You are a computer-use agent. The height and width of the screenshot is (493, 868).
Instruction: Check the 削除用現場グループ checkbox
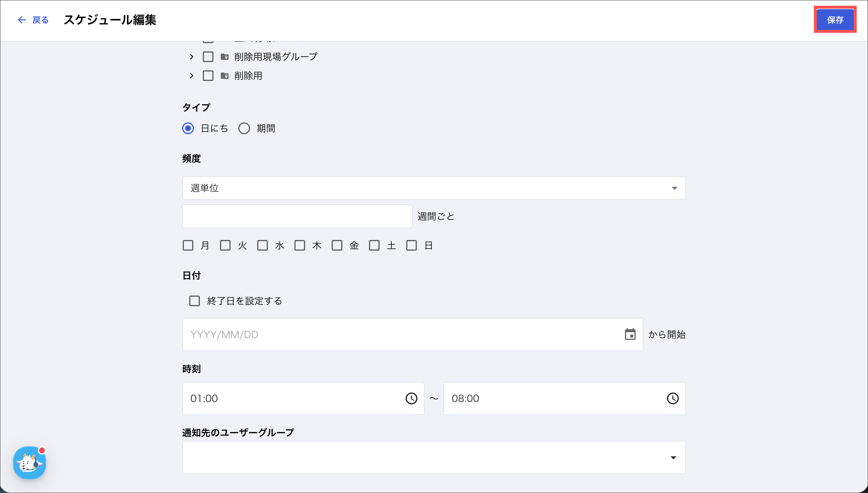(x=208, y=57)
